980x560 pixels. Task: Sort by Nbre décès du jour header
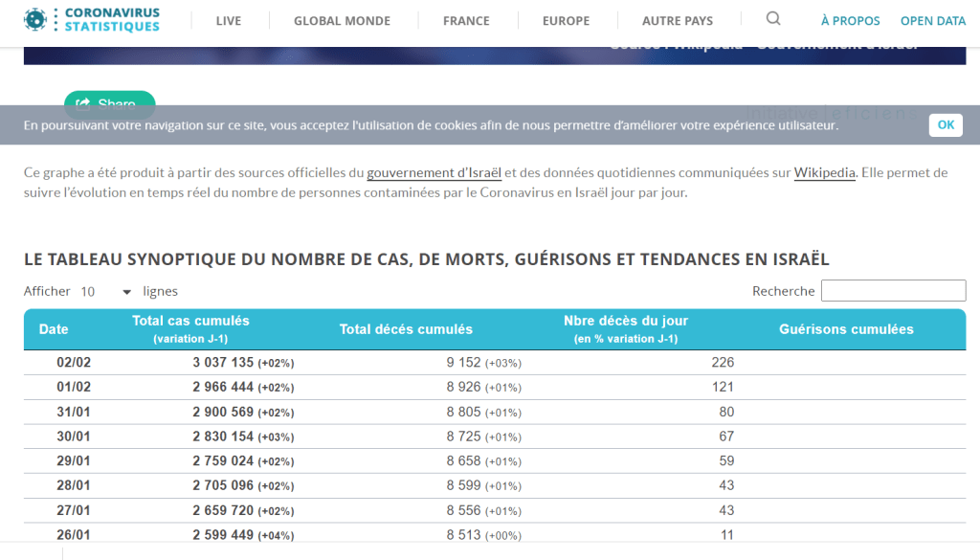point(626,329)
